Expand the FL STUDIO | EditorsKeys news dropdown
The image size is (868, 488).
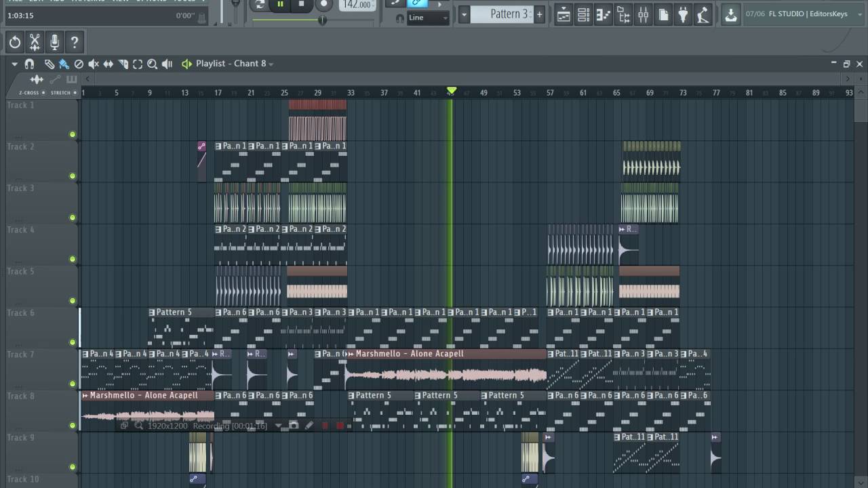861,14
